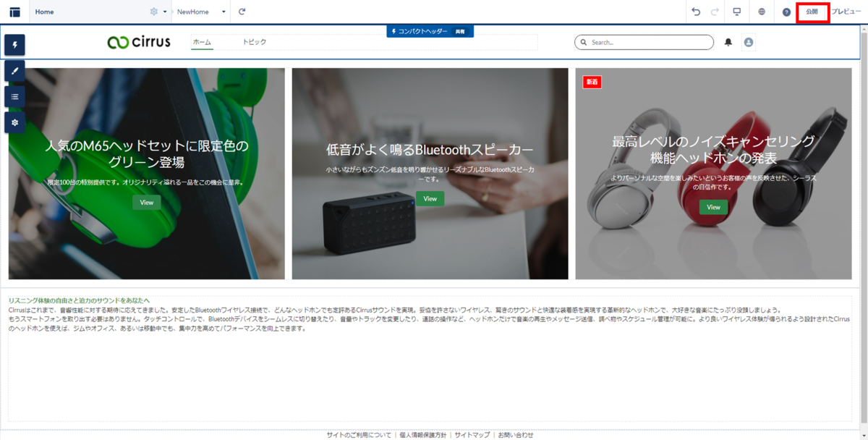The height and width of the screenshot is (440, 868).
Task: Open the Components lightning bolt panel
Action: [14, 45]
